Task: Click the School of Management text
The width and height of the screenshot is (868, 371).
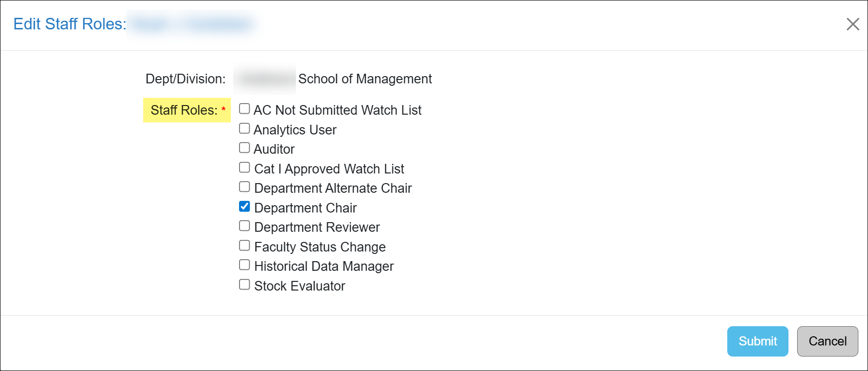Action: [x=365, y=79]
